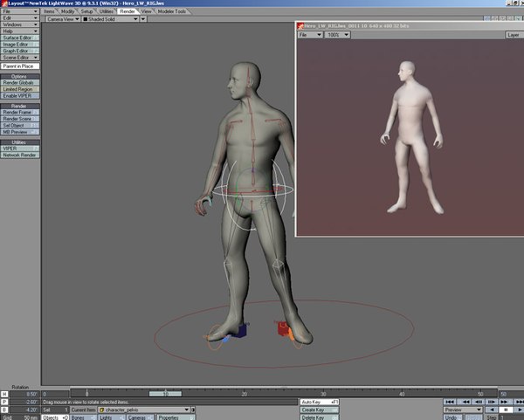Switch to the View tab
524x420 pixels.
(x=147, y=11)
